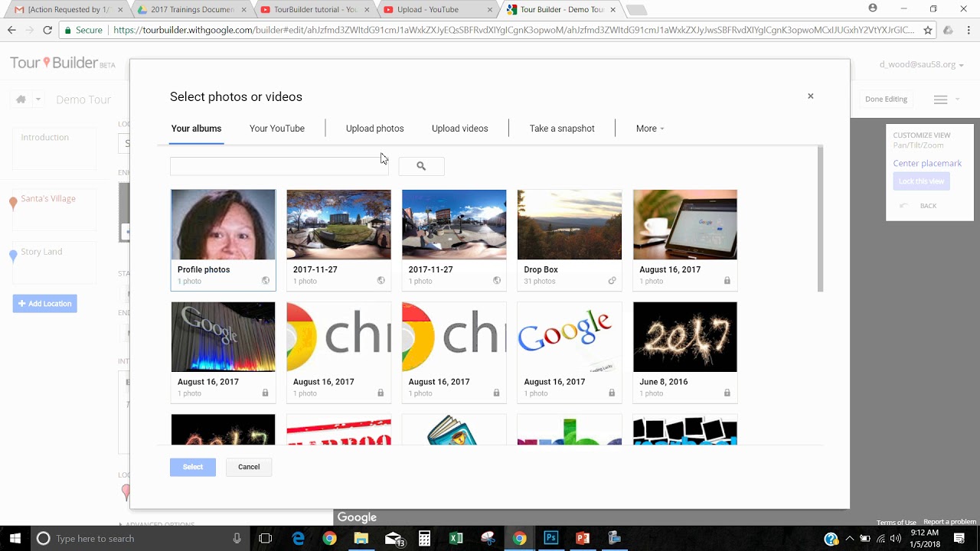
Task: Open Calculator from the taskbar
Action: [425, 539]
